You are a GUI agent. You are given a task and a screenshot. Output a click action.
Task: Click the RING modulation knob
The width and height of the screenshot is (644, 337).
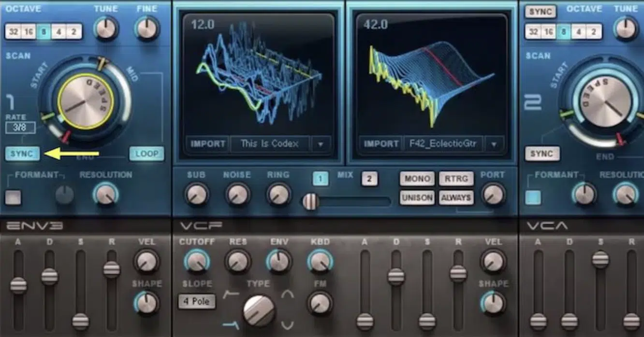[x=278, y=195]
